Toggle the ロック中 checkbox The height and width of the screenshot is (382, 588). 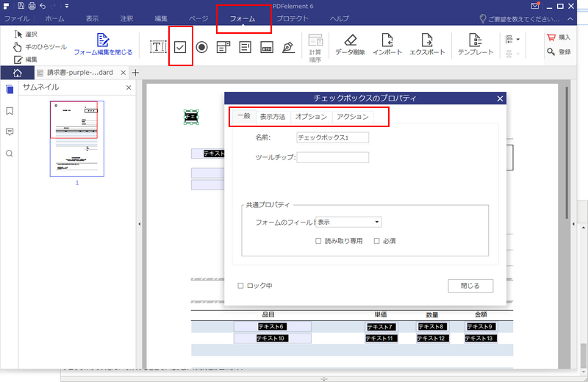[241, 286]
